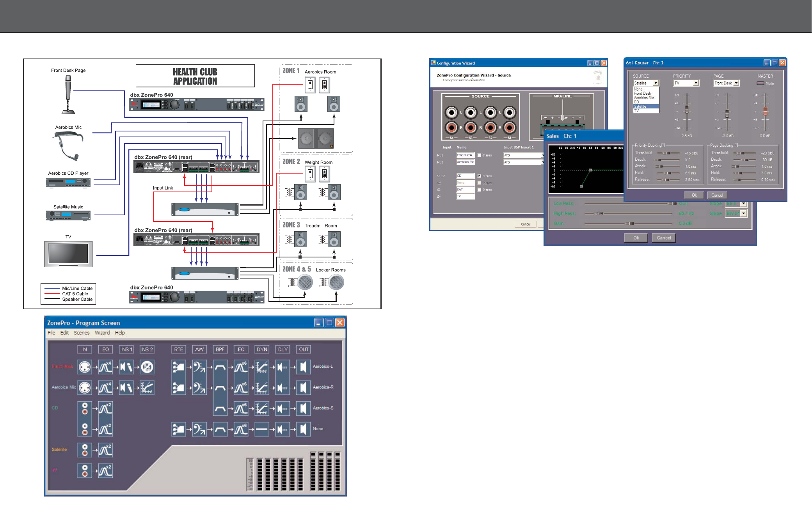Viewport: 812px width, 525px height.
Task: Open the Aerobics-L delay block
Action: (283, 367)
